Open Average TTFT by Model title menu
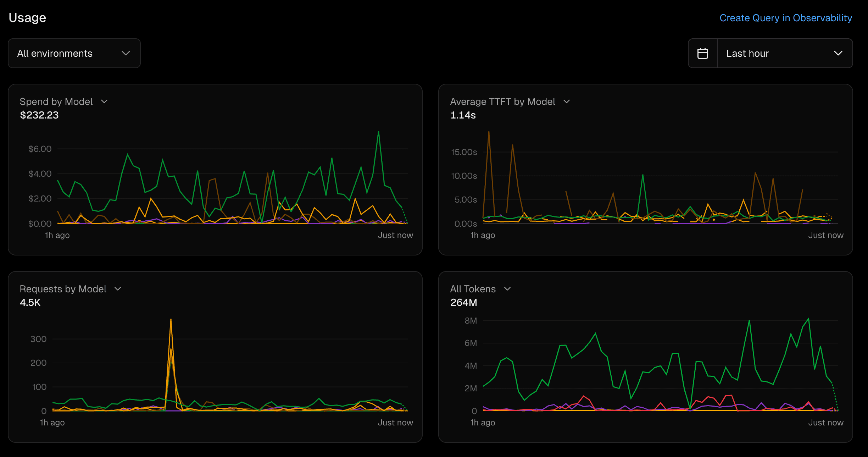Image resolution: width=868 pixels, height=457 pixels. 502,102
